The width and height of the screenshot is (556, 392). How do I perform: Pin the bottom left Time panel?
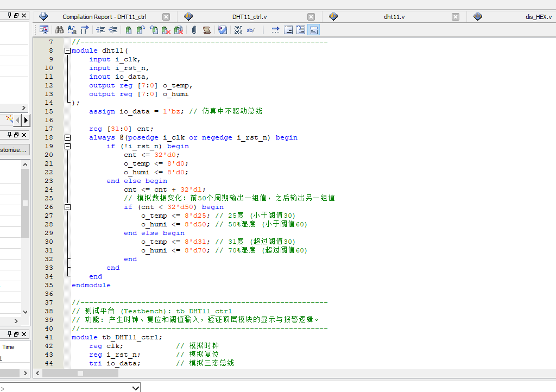(x=10, y=334)
